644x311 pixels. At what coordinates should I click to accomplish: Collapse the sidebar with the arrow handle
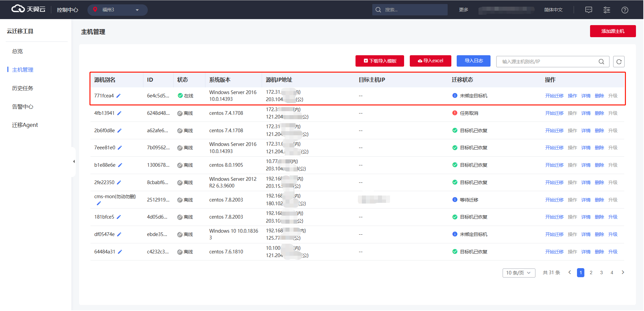[x=74, y=162]
